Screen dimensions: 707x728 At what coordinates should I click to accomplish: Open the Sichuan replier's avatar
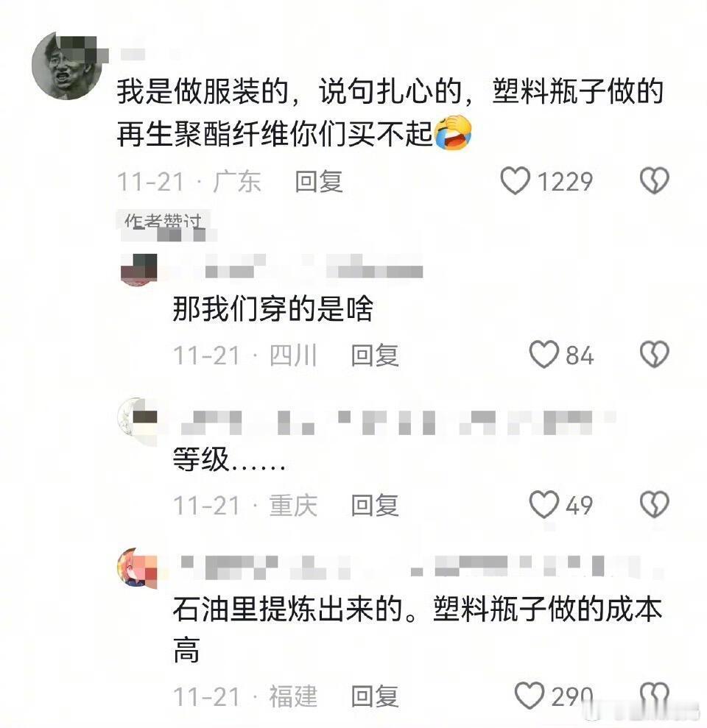pos(138,269)
